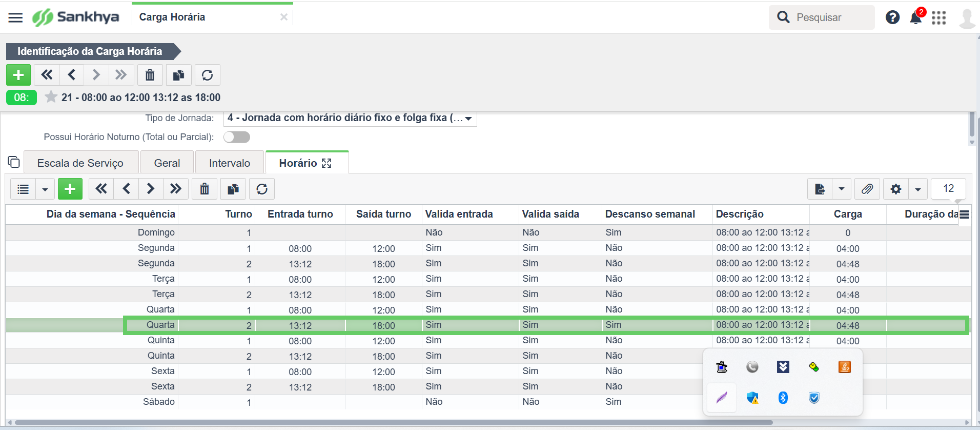
Task: Refresh record with top reload icon
Action: [207, 75]
